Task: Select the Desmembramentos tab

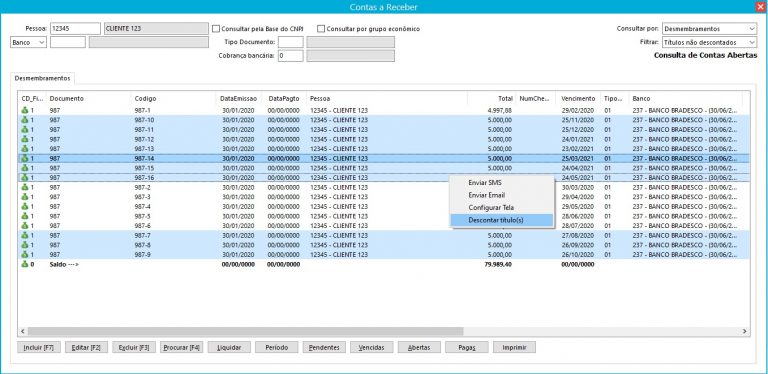Action: 42,78
